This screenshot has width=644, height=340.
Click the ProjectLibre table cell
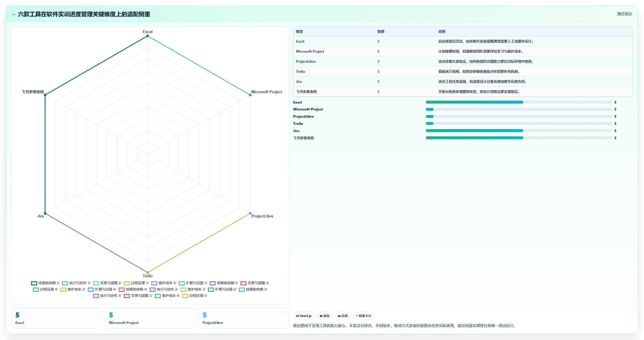[306, 62]
